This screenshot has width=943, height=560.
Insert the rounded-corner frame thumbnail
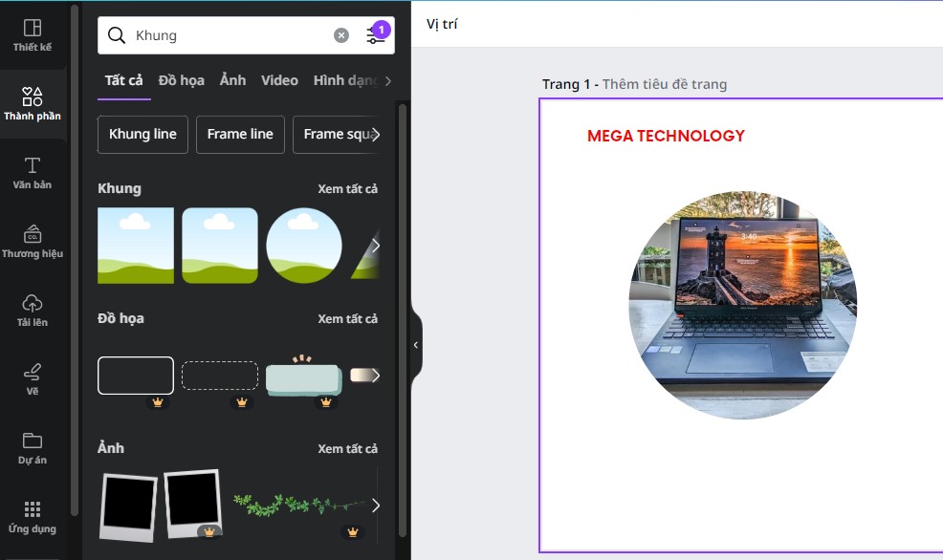pos(220,246)
